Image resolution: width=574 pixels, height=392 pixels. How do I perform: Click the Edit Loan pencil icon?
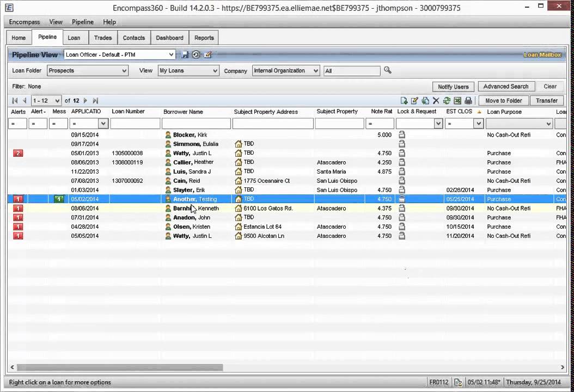point(414,101)
